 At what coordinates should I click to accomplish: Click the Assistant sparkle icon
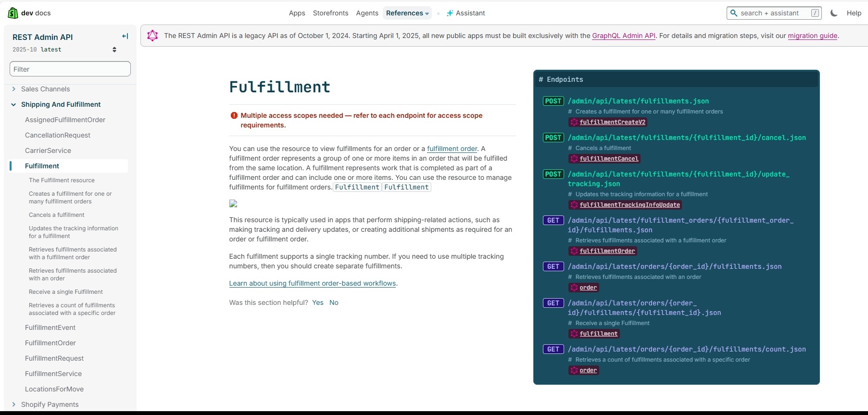point(450,13)
